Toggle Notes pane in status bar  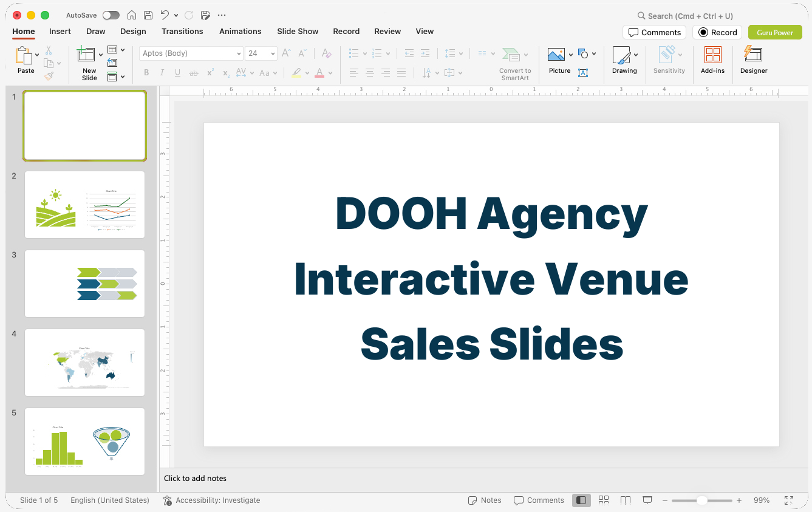[x=485, y=500]
